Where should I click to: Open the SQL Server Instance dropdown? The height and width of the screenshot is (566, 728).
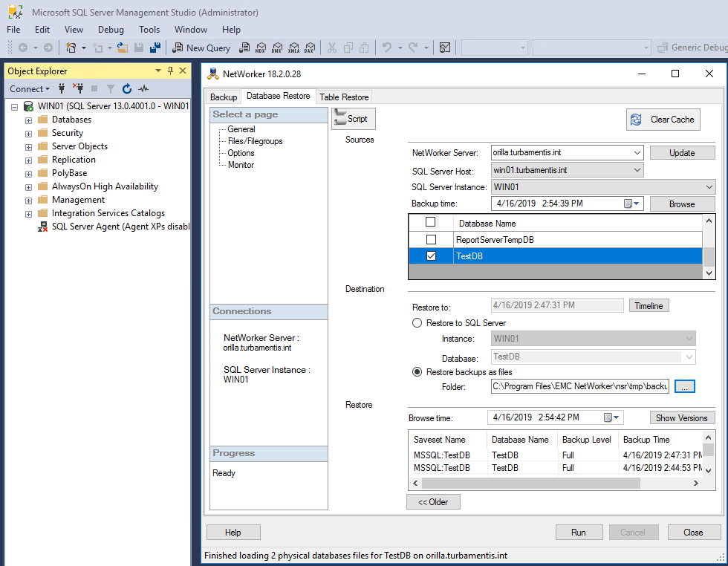click(x=709, y=187)
